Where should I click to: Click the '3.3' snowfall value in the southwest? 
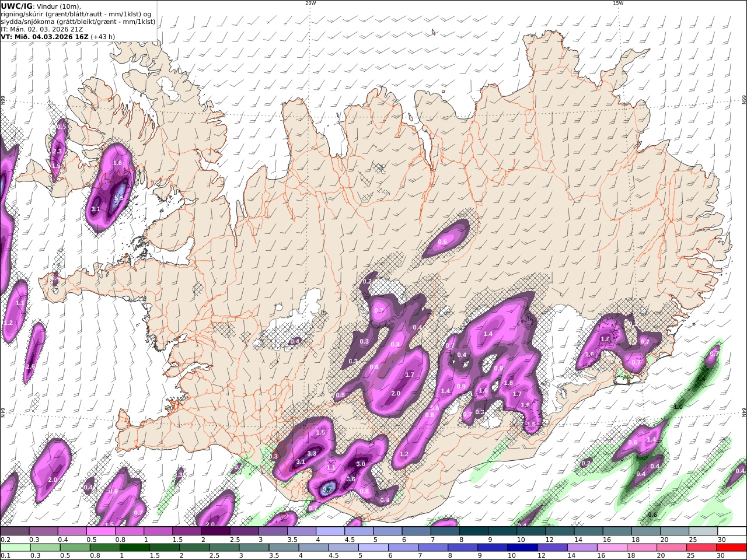coord(312,453)
